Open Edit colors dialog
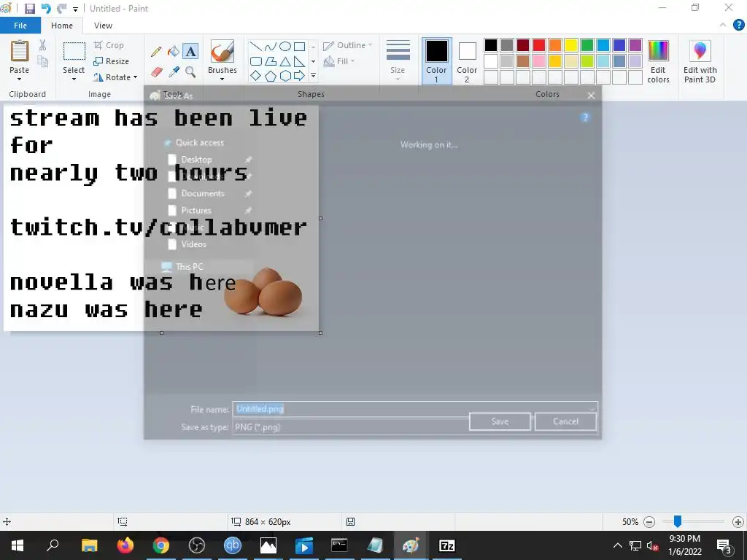Image resolution: width=747 pixels, height=560 pixels. tap(658, 62)
